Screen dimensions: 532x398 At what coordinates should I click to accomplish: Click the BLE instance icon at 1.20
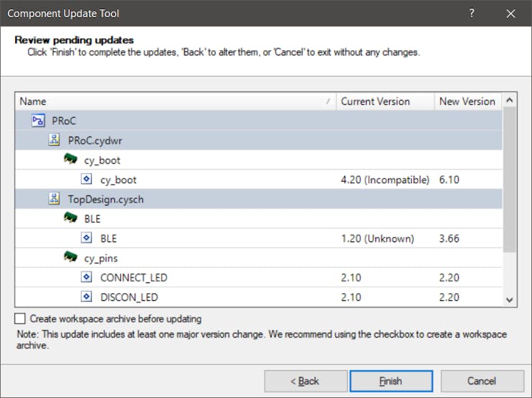coord(87,239)
